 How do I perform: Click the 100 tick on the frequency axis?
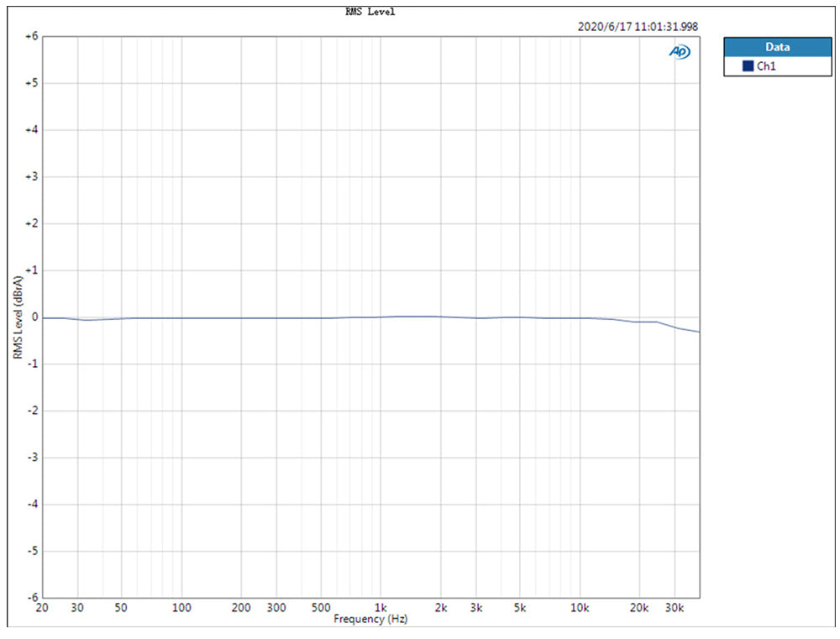click(181, 608)
